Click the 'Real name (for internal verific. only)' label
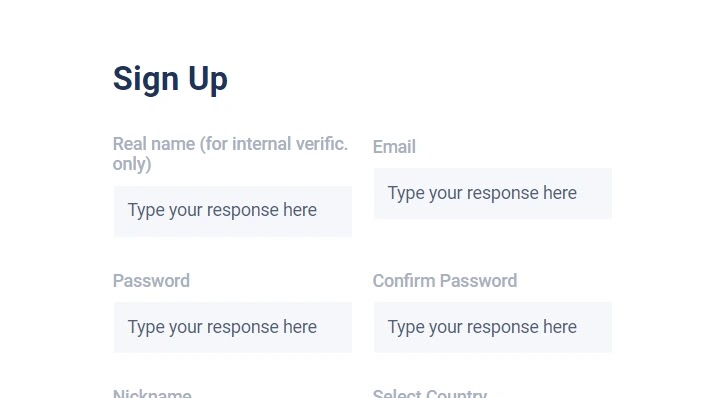The height and width of the screenshot is (398, 707). click(230, 154)
